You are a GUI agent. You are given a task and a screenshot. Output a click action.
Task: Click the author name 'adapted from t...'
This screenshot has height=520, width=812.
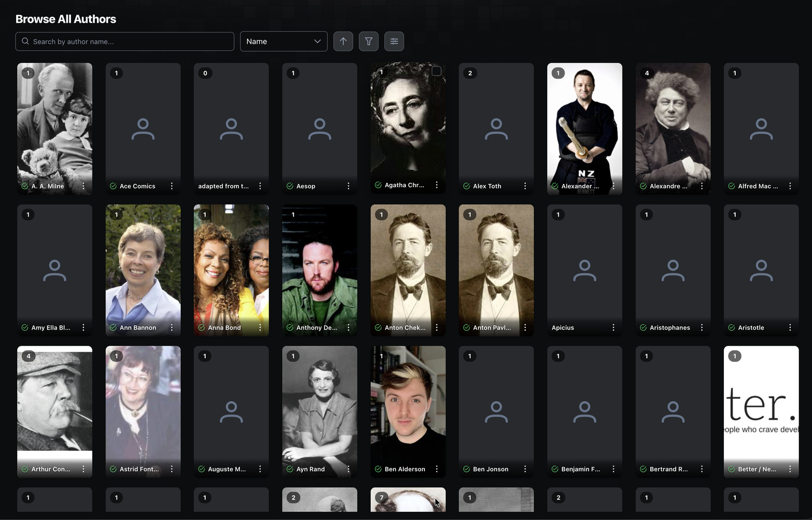coord(224,186)
